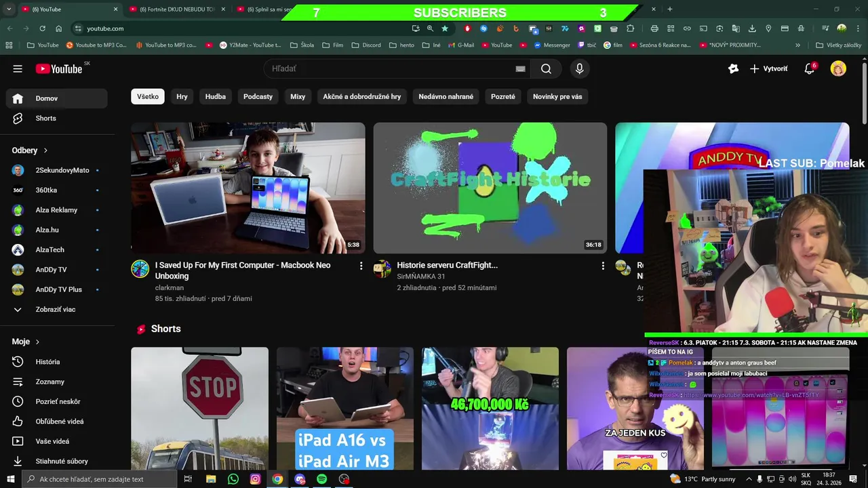Open Shorts in the sidebar

click(57, 118)
